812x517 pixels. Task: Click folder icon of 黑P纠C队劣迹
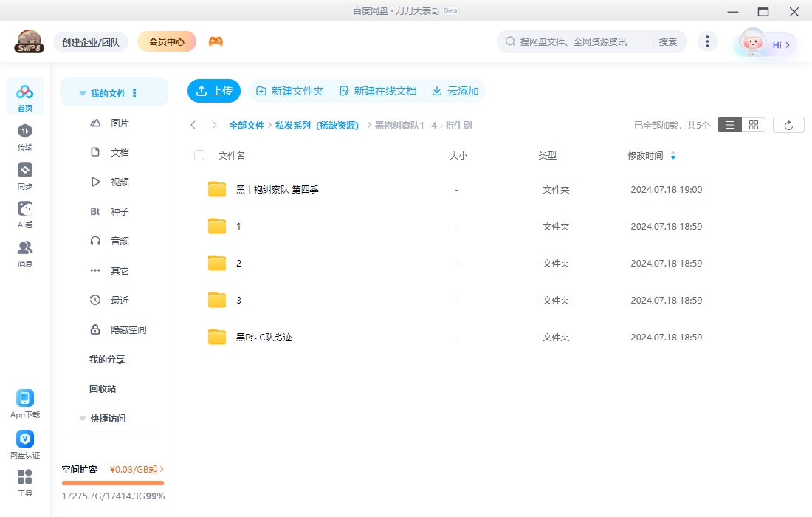pos(217,337)
